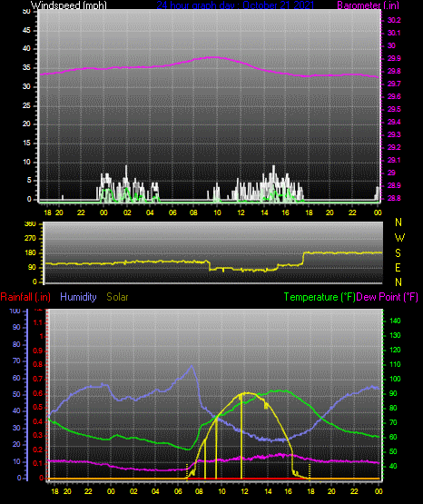Click the "0.9" rainfall axis value
The width and height of the screenshot is (423, 504).
38,351
